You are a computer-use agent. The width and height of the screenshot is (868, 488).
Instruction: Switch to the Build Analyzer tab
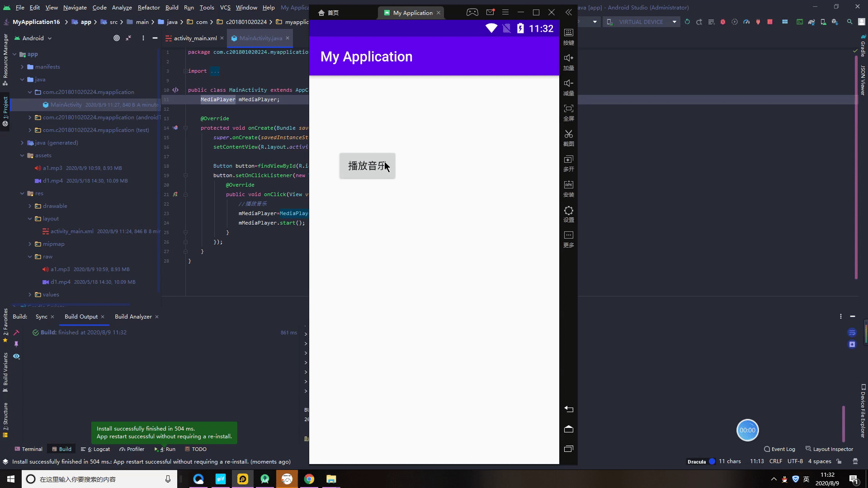(133, 317)
